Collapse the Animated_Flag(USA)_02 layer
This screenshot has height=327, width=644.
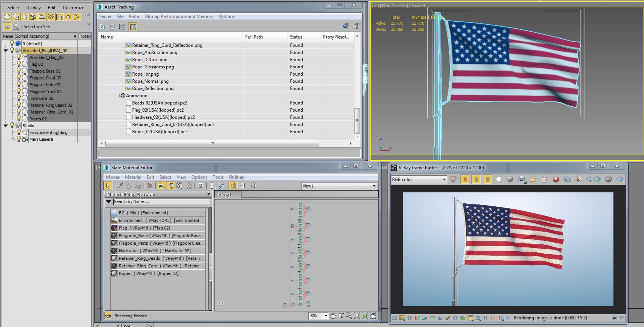click(6, 51)
